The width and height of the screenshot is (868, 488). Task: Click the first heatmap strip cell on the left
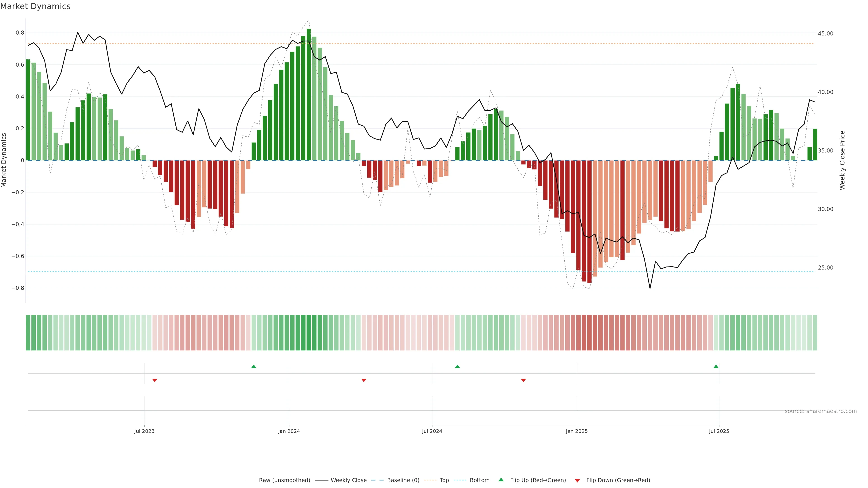[28, 333]
